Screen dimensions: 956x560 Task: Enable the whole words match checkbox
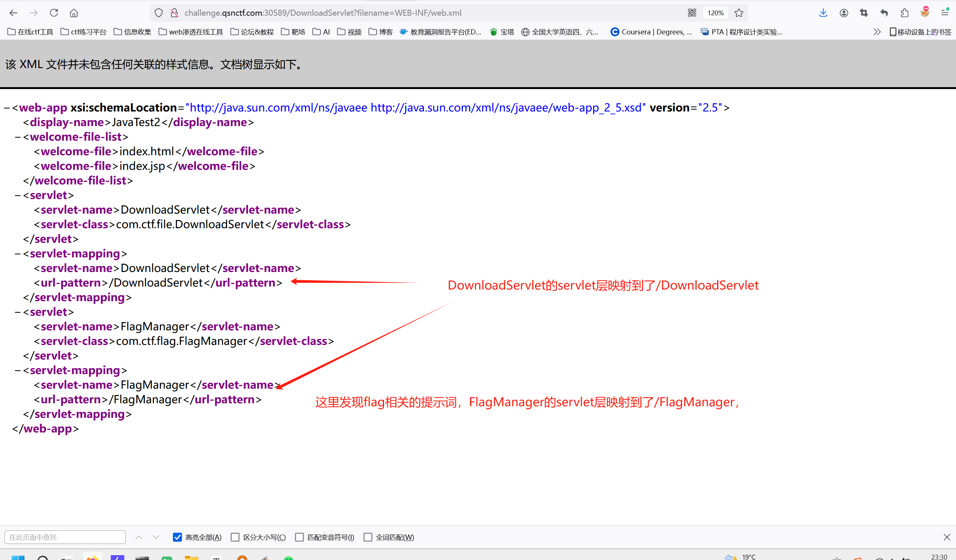[x=368, y=537]
